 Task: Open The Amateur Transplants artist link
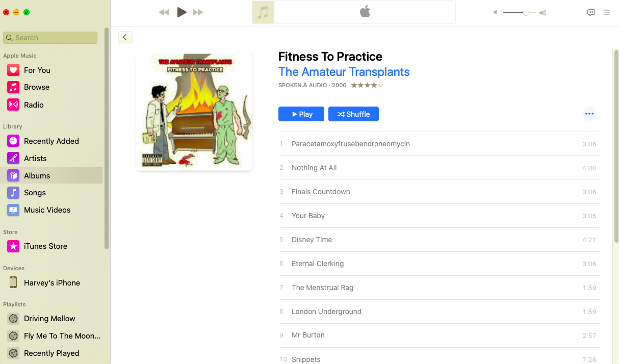[344, 72]
